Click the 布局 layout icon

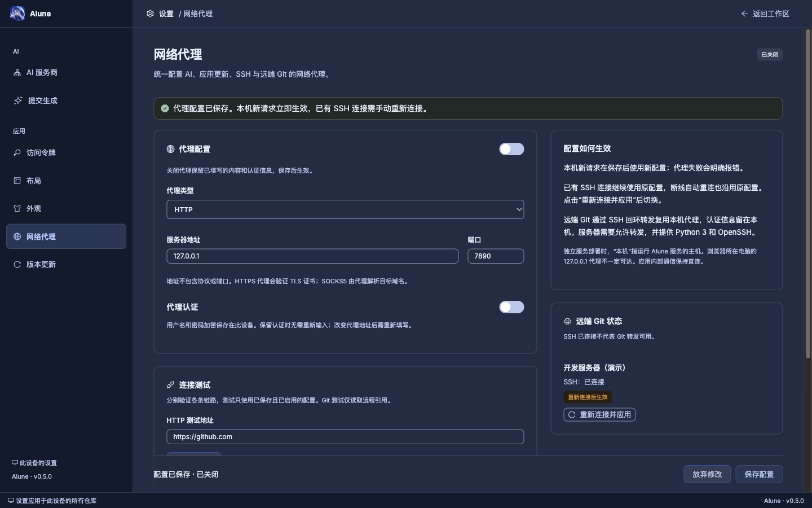point(17,181)
